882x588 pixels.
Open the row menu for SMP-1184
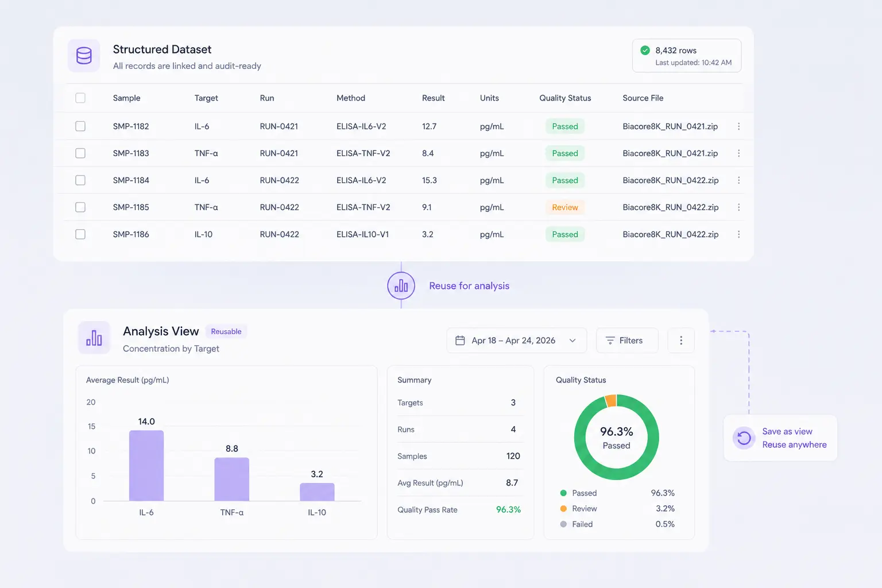[738, 180]
